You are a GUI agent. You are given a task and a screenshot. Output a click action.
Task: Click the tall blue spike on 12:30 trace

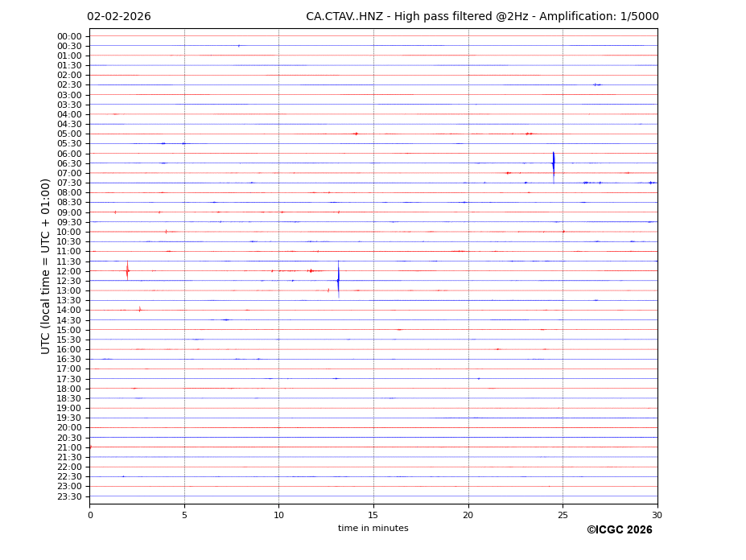coord(338,280)
